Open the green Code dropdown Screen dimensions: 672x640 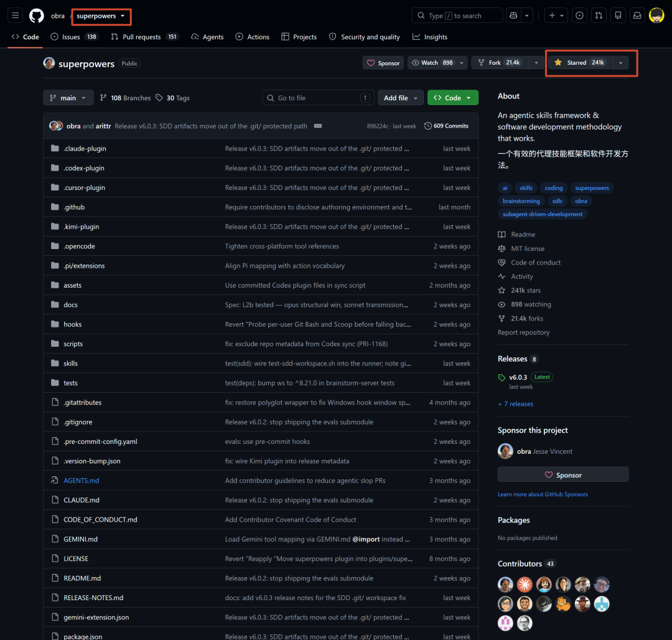pyautogui.click(x=452, y=98)
